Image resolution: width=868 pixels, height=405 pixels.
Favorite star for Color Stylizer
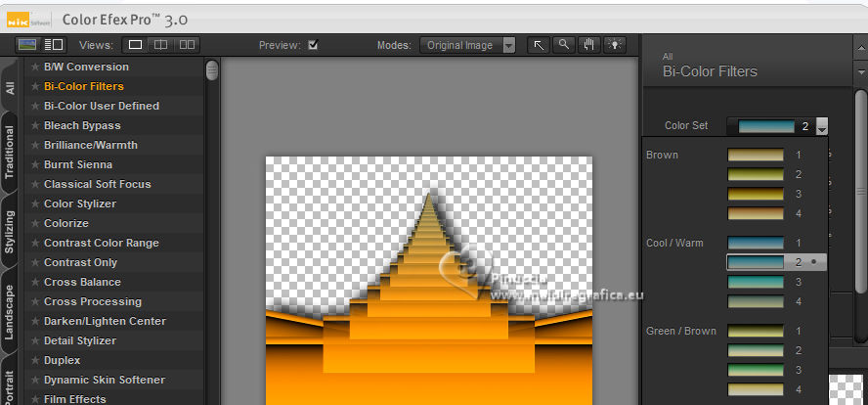35,203
